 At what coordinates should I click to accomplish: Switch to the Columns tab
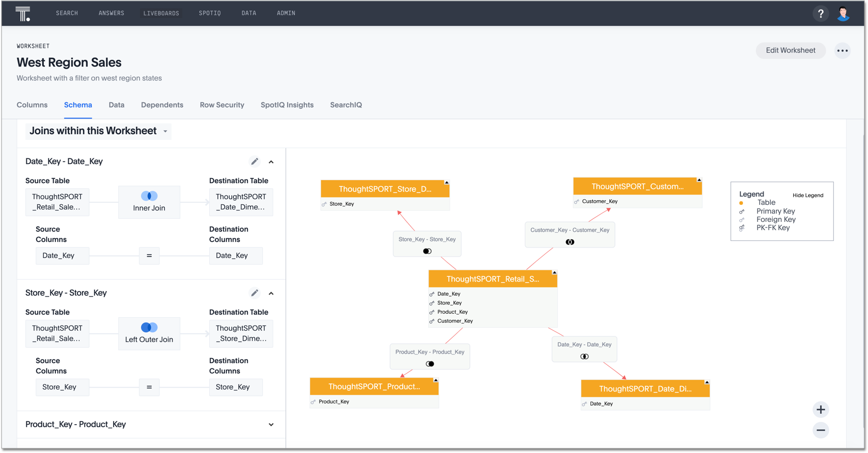(x=32, y=105)
